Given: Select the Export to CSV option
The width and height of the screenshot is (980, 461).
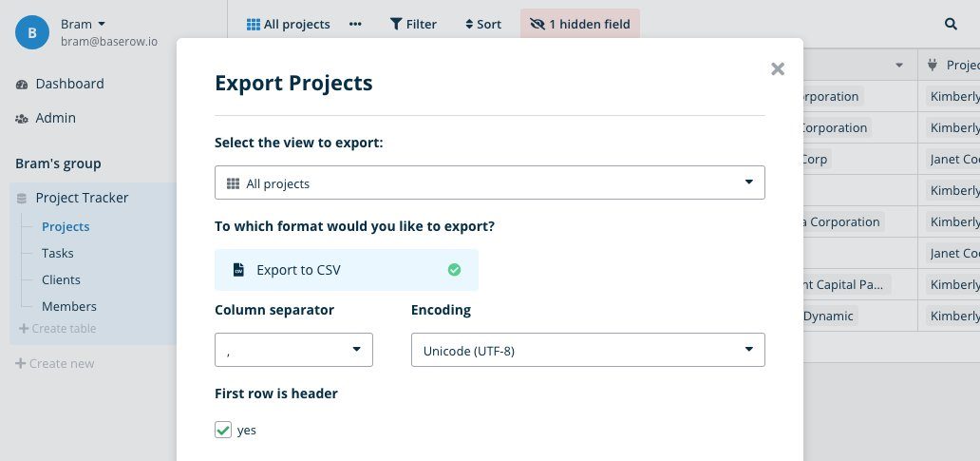Looking at the screenshot, I should [347, 270].
